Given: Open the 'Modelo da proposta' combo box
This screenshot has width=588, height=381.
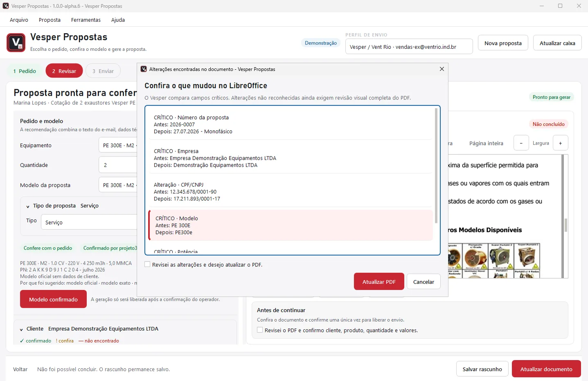Looking at the screenshot, I should pos(118,185).
